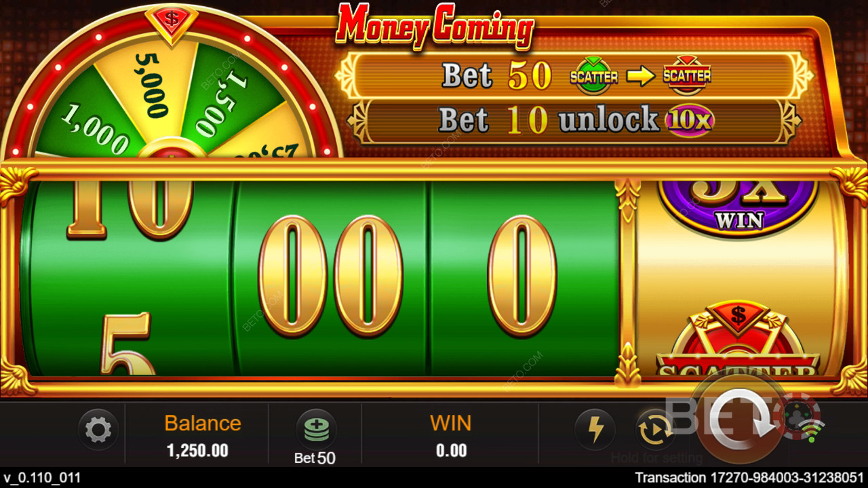Image resolution: width=868 pixels, height=488 pixels.
Task: Select the 1,000 wheel segment
Action: (x=94, y=129)
